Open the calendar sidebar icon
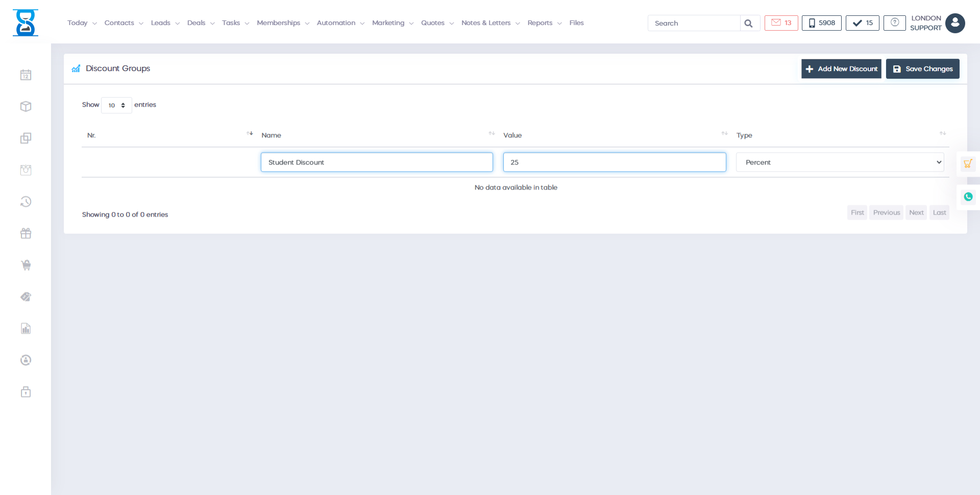 tap(26, 75)
